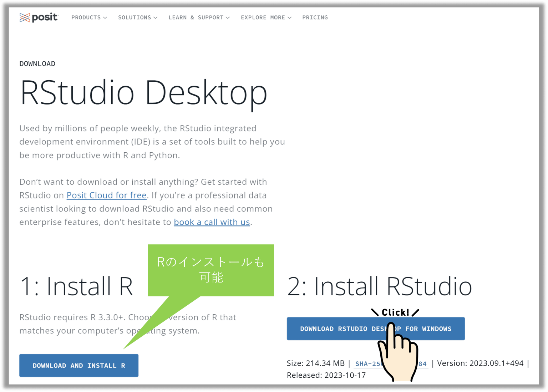Click the chevron next to PRODUCTS

pos(105,17)
